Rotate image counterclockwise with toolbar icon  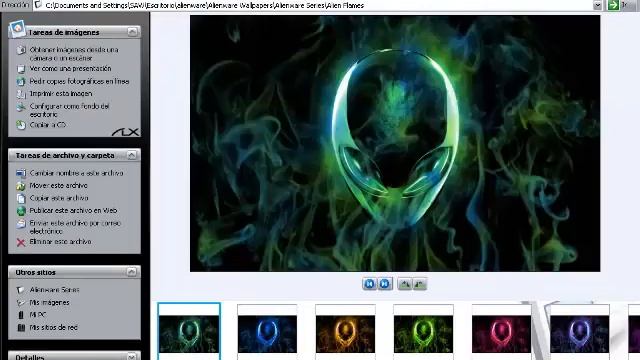pos(420,284)
